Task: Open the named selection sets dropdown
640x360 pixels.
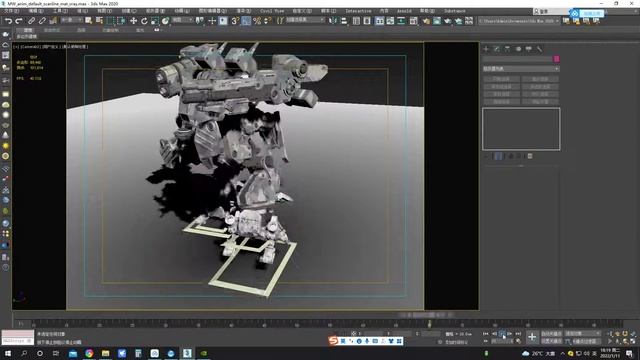Action: tap(305, 20)
